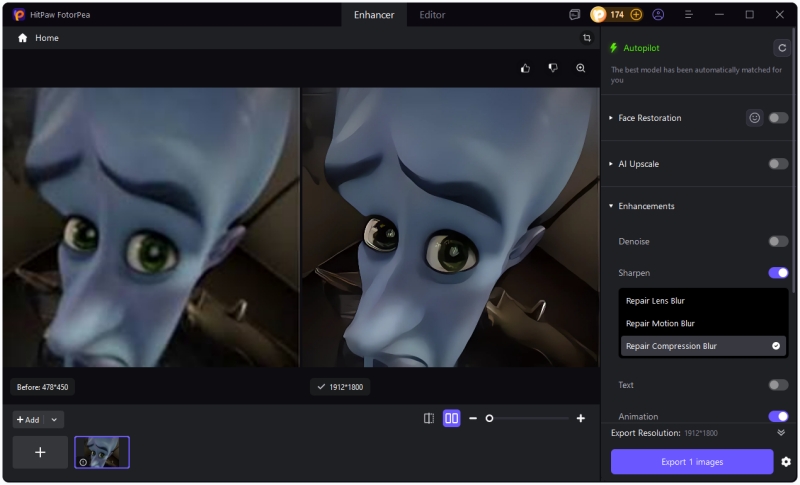Collapse the Enhancements section
Screen dimensions: 800x485
coord(611,206)
